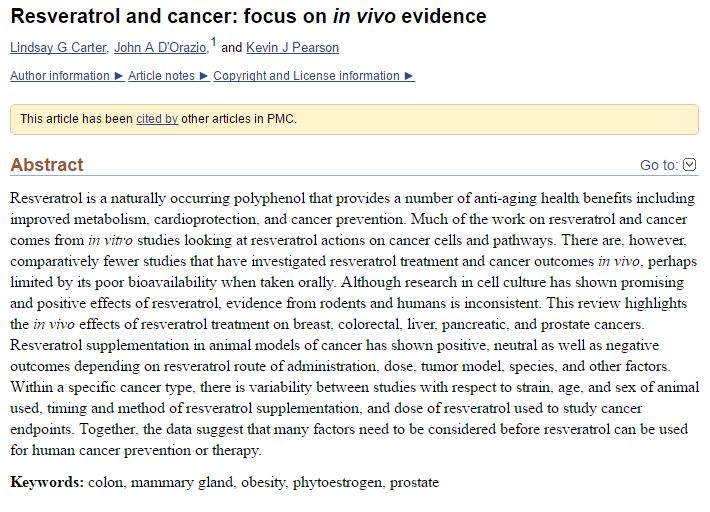Image resolution: width=710 pixels, height=512 pixels.
Task: Open author Lindsay G Carter's link
Action: [58, 48]
